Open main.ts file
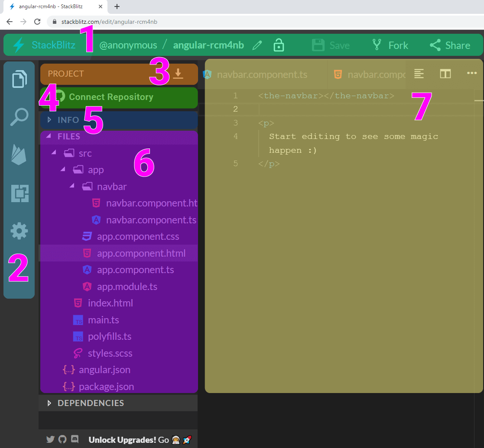 (96, 320)
